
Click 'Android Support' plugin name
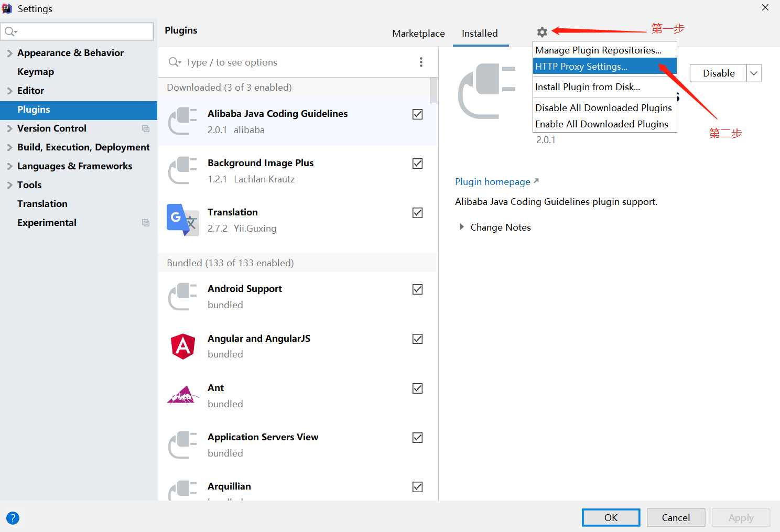[245, 289]
